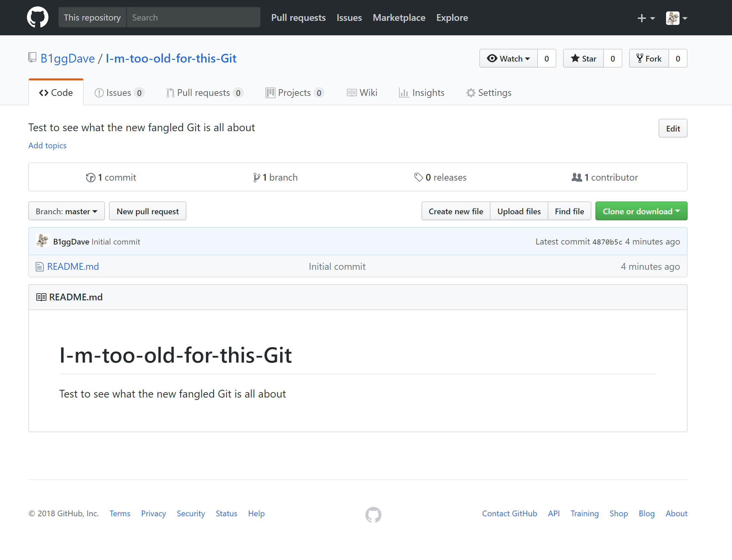This screenshot has width=732, height=560.
Task: Click Pull requests in top navigation
Action: (x=298, y=17)
